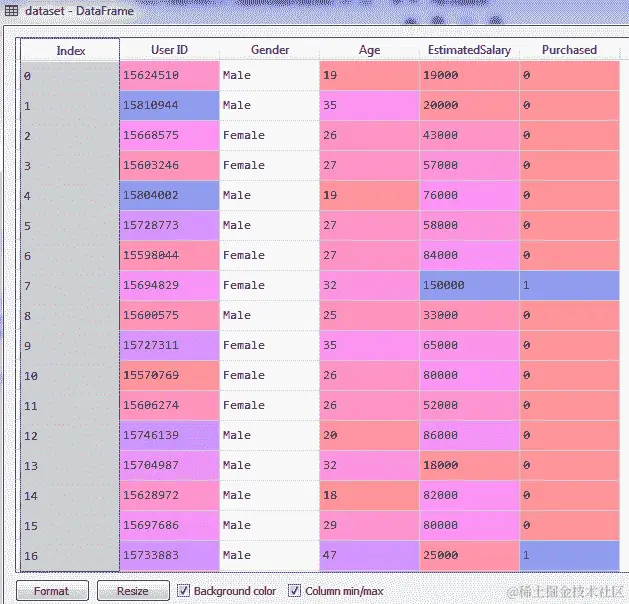
Task: Select User ID cell 15606274
Action: tap(169, 405)
